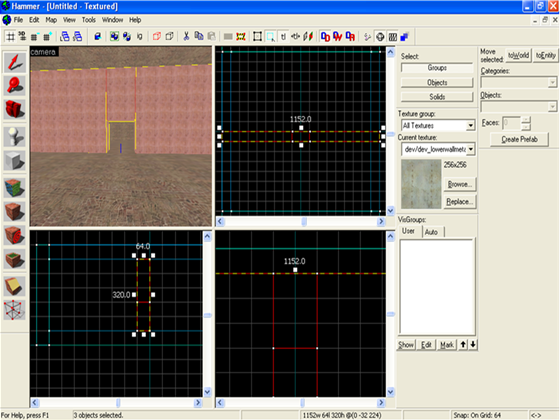
Task: Toggle texture lock 'tl' button
Action: tap(283, 36)
